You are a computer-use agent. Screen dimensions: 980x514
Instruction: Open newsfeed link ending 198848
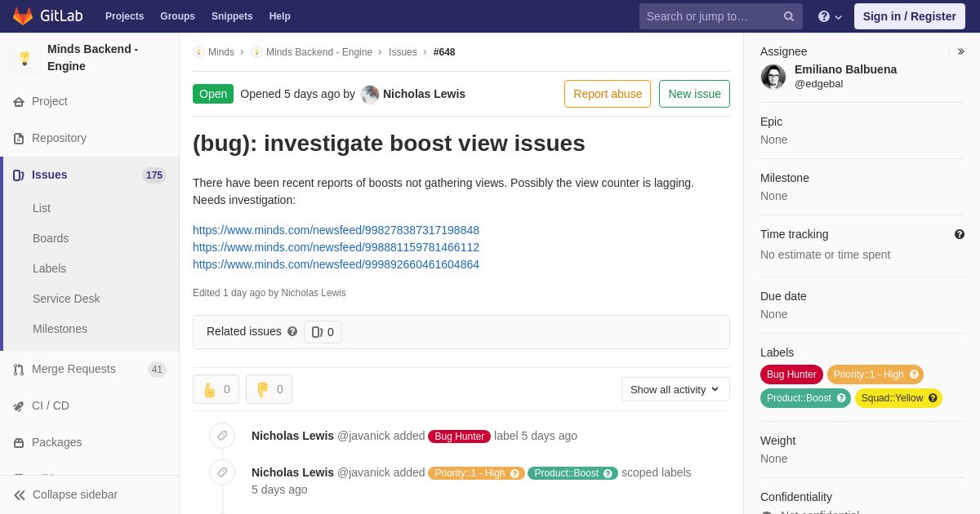click(x=336, y=230)
